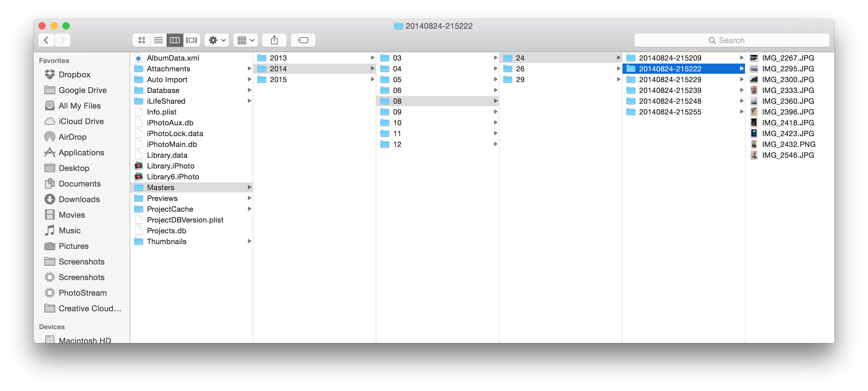Click the Share toolbar button
Viewport: 868px width, 391px height.
274,40
